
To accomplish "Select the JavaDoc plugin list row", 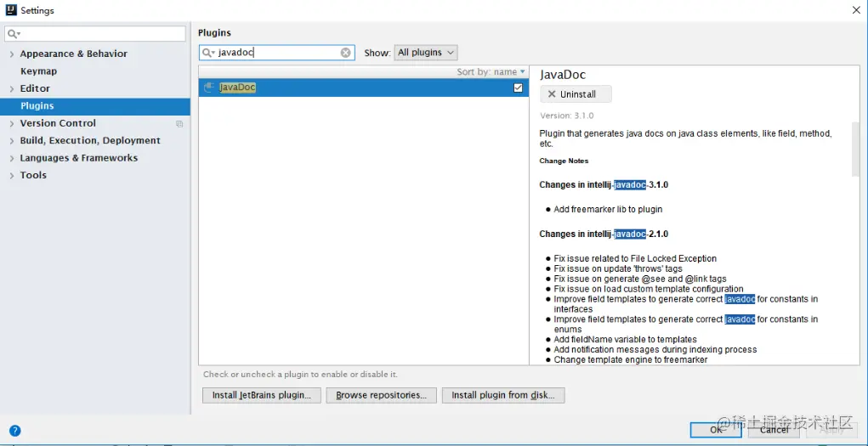I will (x=364, y=88).
